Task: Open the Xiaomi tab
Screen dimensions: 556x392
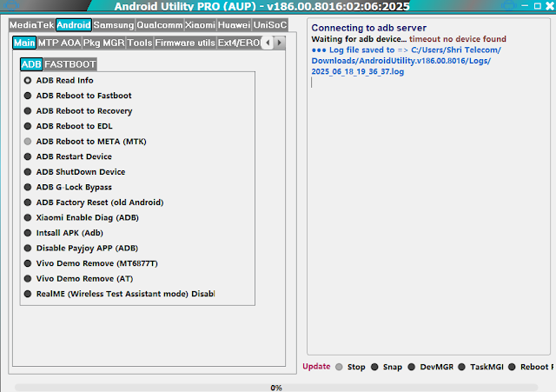Action: point(201,25)
